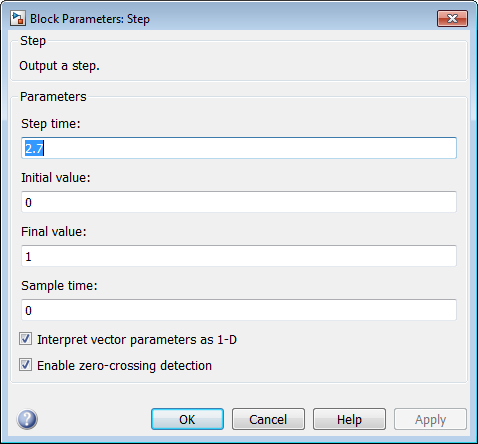Click into the Sample time field
The image size is (478, 444).
239,310
